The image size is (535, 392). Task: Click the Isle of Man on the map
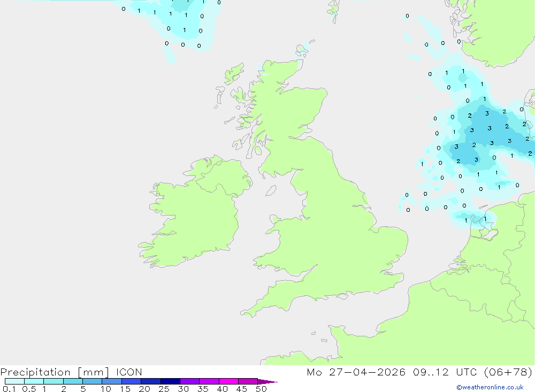pyautogui.click(x=271, y=191)
